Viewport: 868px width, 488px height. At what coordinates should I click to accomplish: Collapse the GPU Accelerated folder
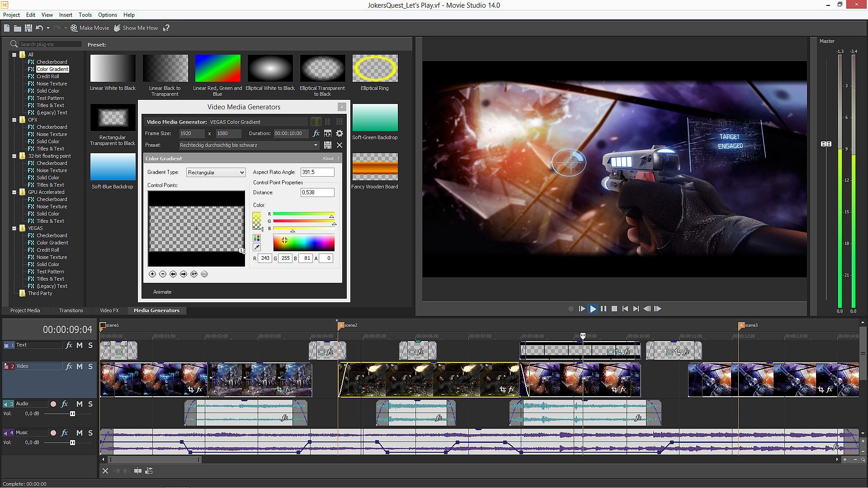click(14, 192)
